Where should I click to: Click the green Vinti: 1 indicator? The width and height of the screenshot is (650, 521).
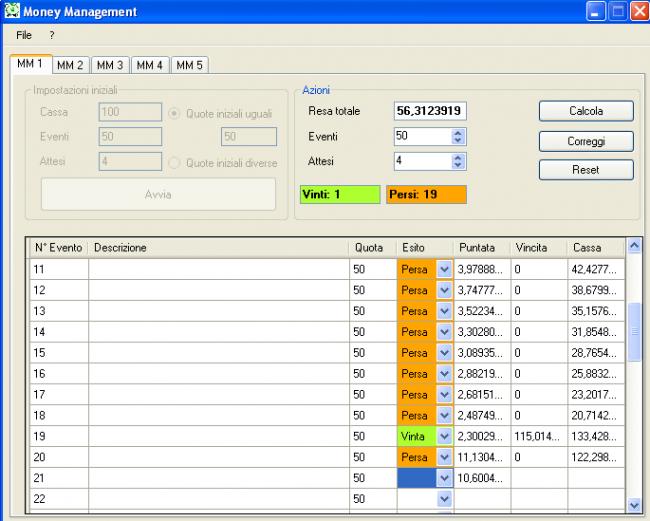coord(340,194)
